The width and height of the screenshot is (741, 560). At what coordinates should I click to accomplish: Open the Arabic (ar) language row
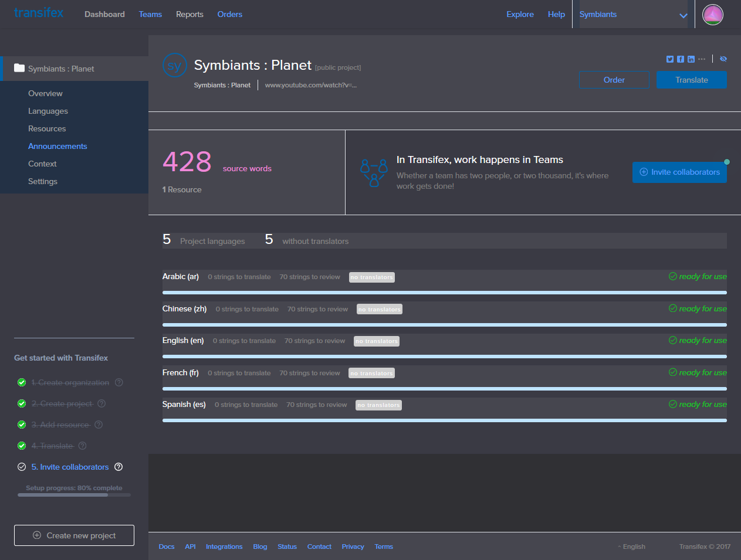[x=181, y=276]
